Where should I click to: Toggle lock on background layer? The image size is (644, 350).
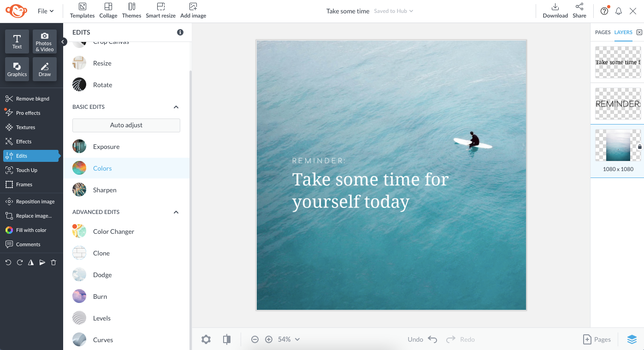[640, 147]
